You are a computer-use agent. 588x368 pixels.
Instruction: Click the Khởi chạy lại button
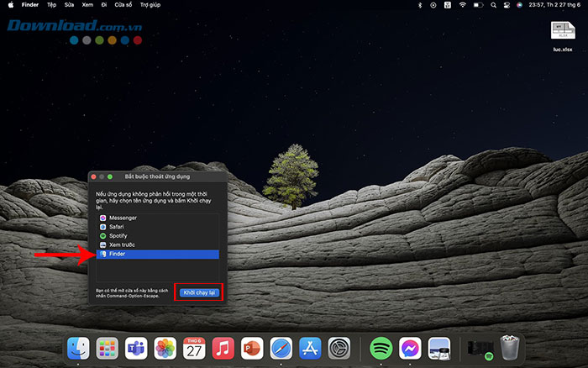point(199,292)
